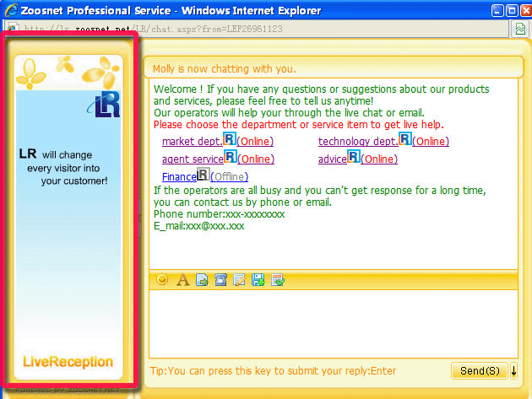Click the R icon beside technology dept.
Image resolution: width=532 pixels, height=399 pixels.
(405, 138)
